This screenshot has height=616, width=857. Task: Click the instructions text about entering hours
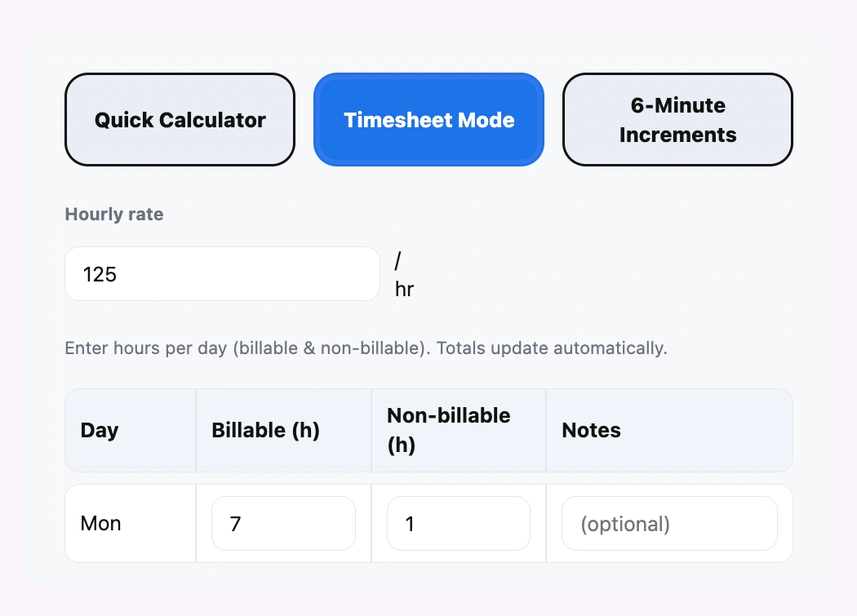point(366,348)
